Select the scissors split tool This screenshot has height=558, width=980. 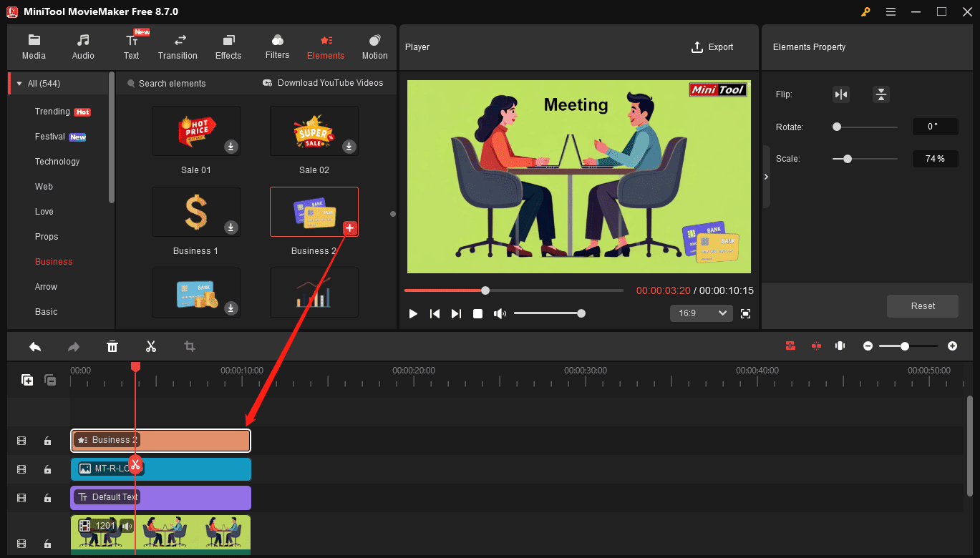pos(151,346)
